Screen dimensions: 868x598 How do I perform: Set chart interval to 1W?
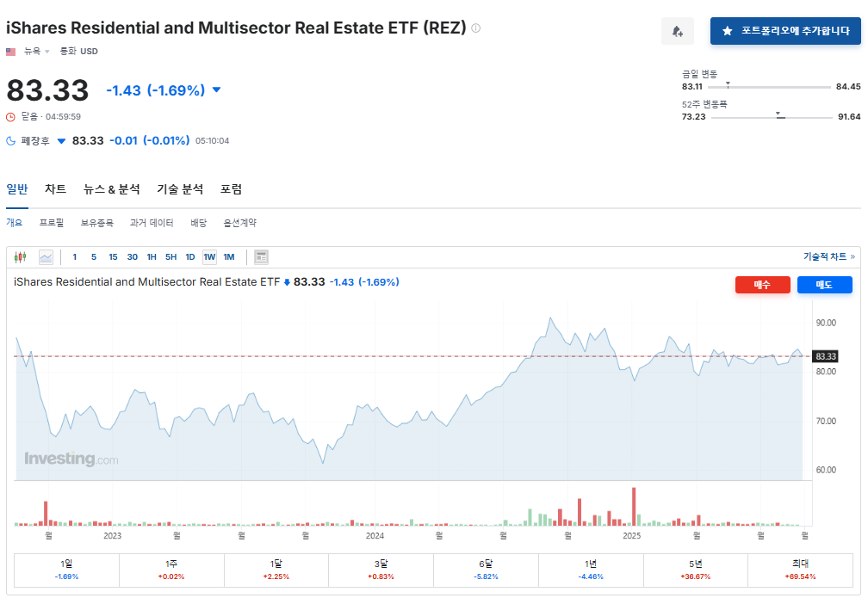[209, 256]
